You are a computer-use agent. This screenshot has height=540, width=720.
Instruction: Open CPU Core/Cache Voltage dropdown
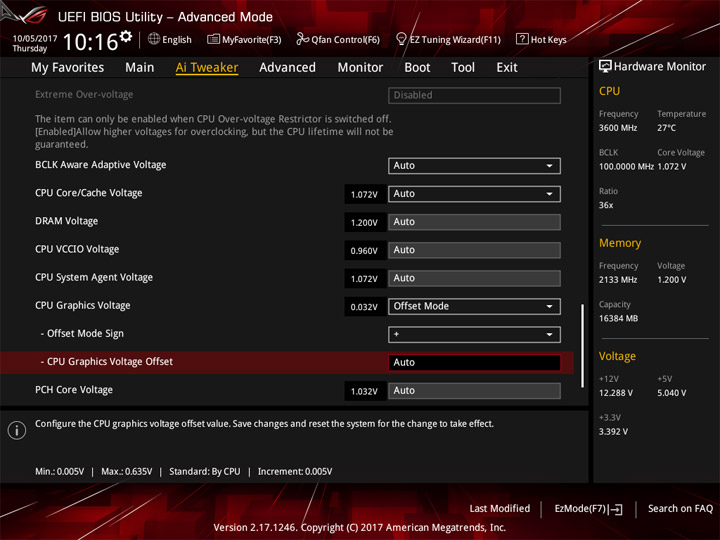click(x=474, y=194)
